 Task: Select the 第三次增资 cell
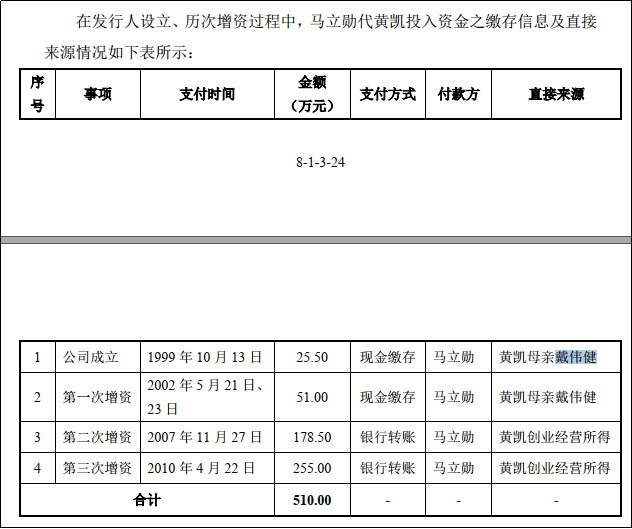pyautogui.click(x=97, y=468)
